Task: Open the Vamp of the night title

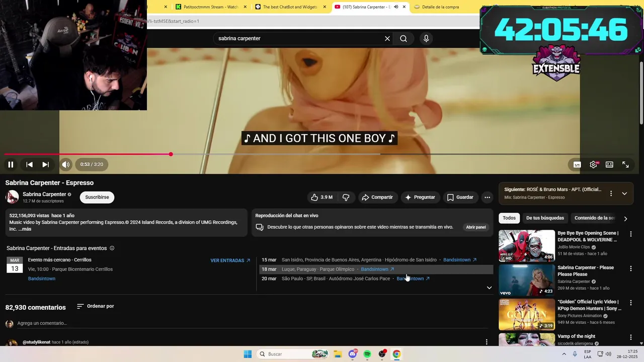Action: (x=576, y=336)
